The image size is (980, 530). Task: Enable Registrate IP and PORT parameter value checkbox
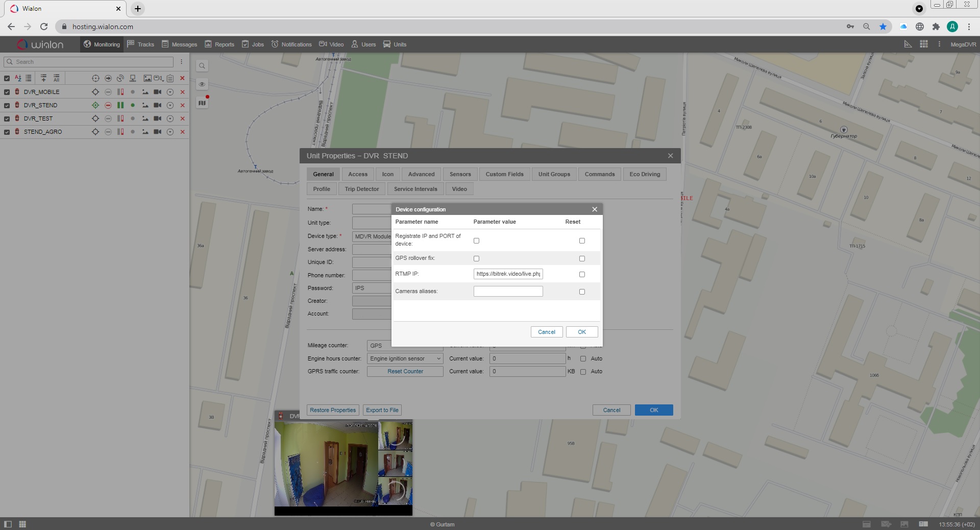[476, 240]
